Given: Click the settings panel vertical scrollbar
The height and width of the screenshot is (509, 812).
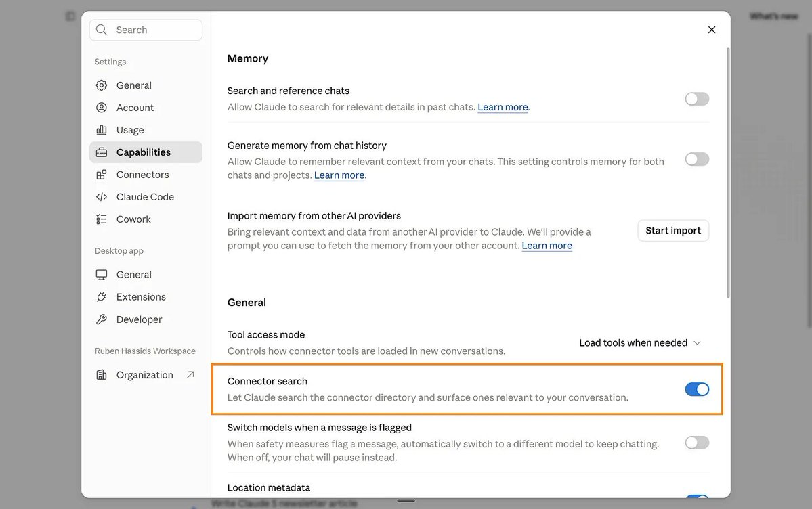Looking at the screenshot, I should pos(728,173).
